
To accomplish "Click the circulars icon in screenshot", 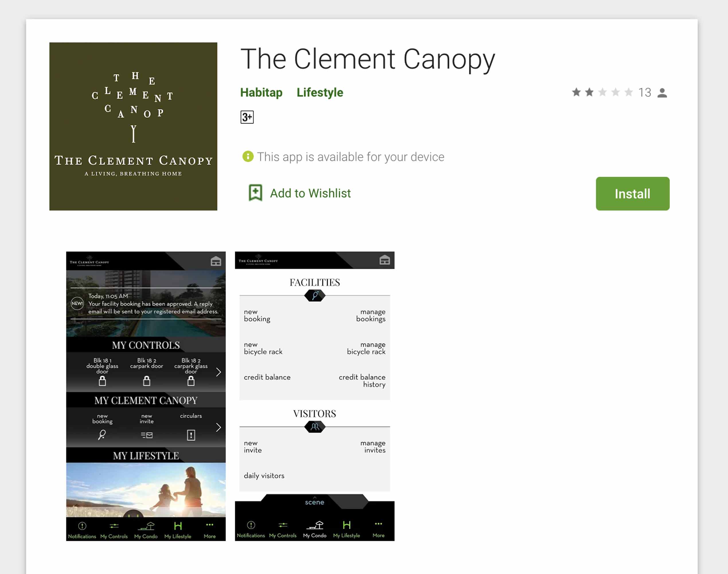I will coord(191,435).
